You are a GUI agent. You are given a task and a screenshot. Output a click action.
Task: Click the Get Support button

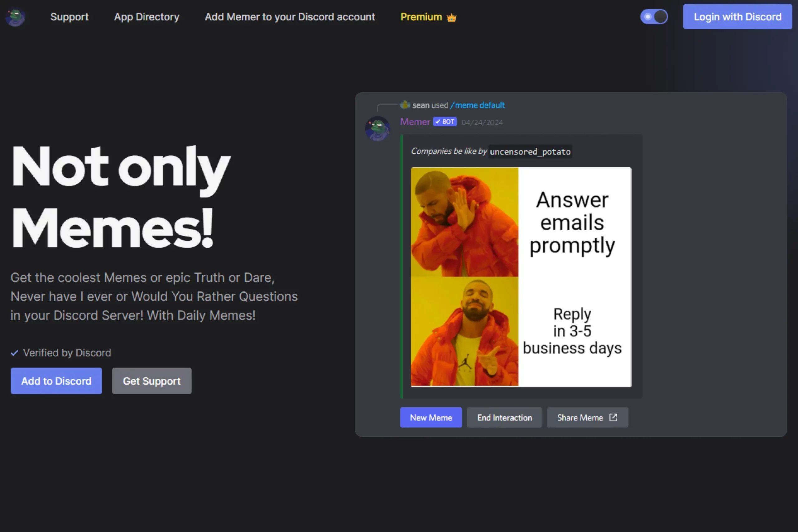[152, 381]
